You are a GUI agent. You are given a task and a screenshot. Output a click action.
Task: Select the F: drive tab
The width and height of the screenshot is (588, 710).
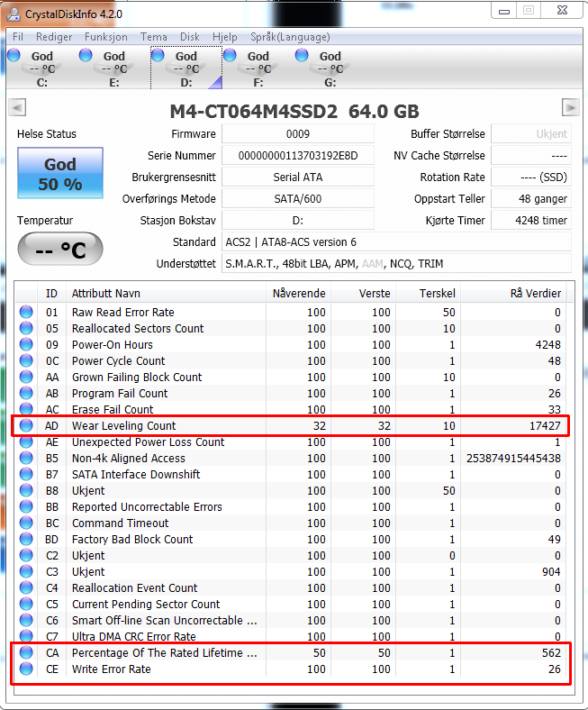coord(258,68)
